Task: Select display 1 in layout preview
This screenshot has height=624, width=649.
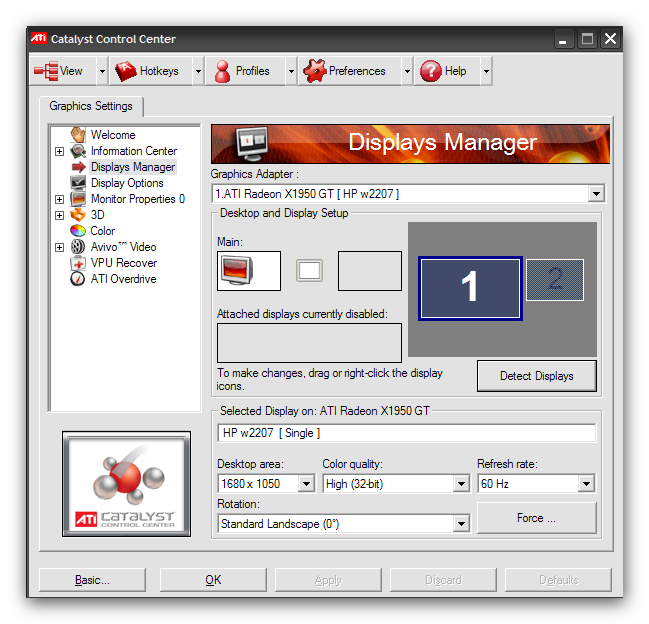Action: coord(470,288)
